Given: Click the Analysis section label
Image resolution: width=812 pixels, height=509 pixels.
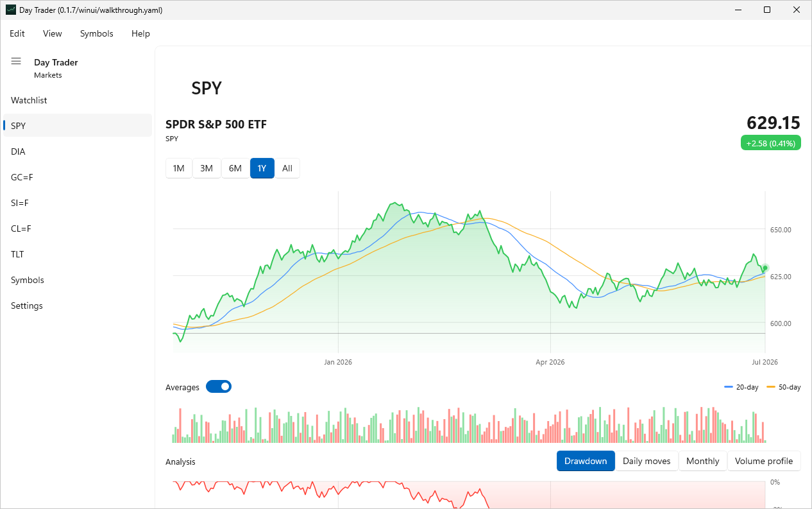Looking at the screenshot, I should tap(180, 462).
